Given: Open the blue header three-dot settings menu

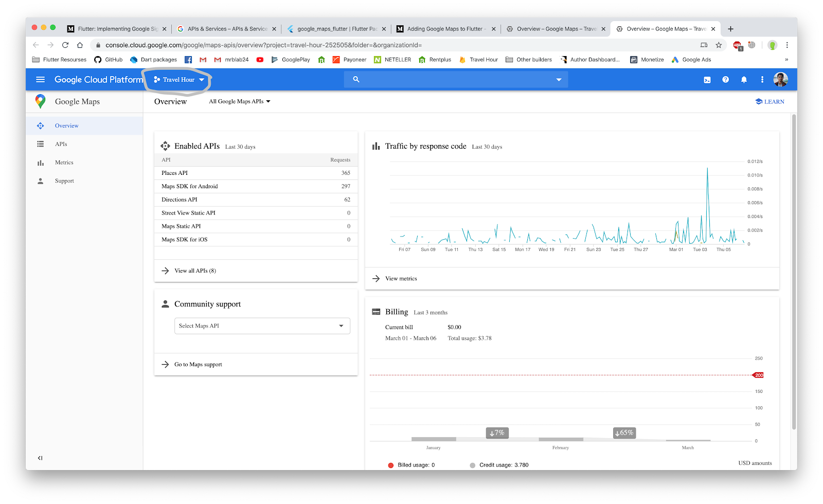Looking at the screenshot, I should coord(762,80).
